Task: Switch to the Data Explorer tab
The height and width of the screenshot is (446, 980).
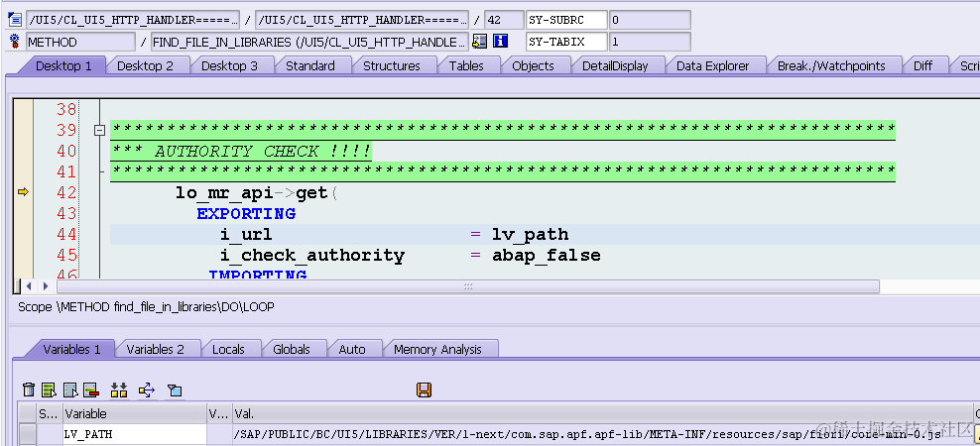Action: [x=712, y=65]
